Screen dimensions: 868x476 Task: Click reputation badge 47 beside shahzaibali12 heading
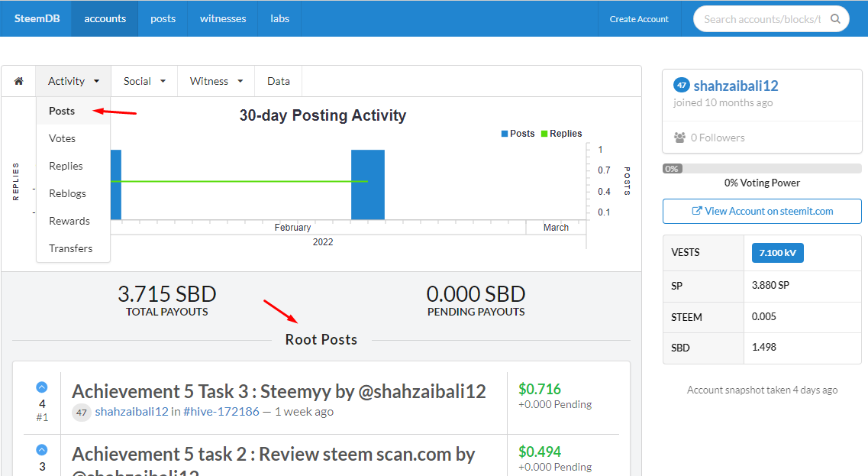[682, 86]
